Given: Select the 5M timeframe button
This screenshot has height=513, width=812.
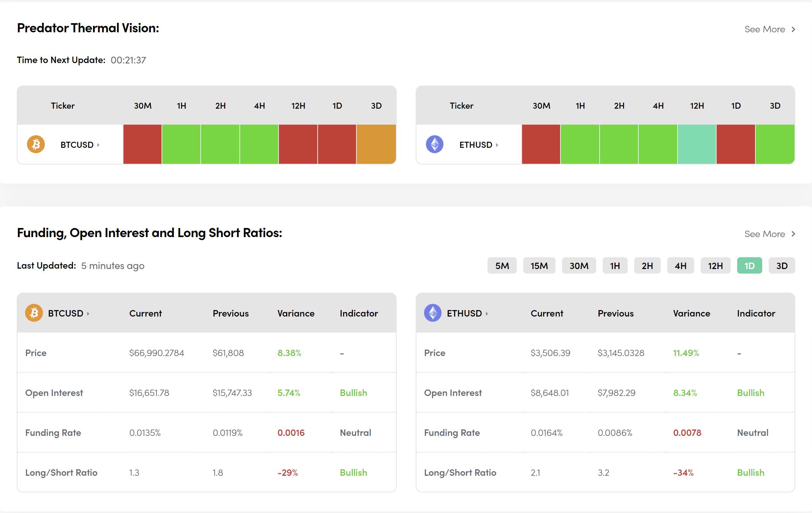Looking at the screenshot, I should (502, 266).
